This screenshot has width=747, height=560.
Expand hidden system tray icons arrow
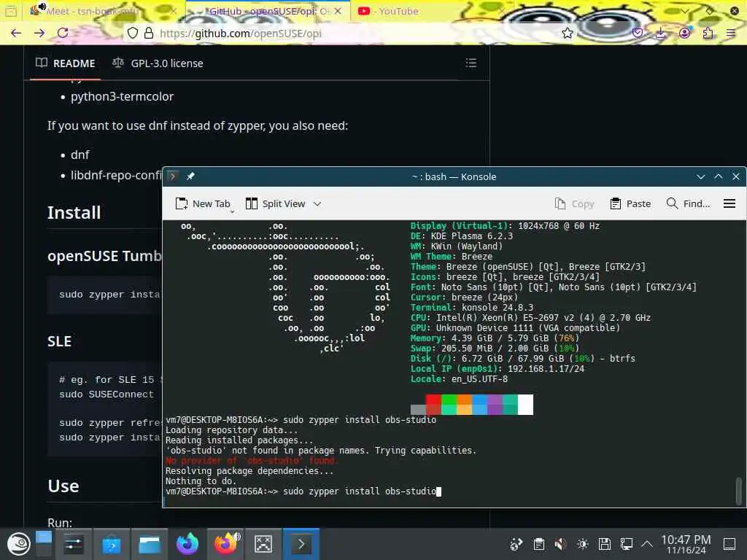(x=647, y=544)
